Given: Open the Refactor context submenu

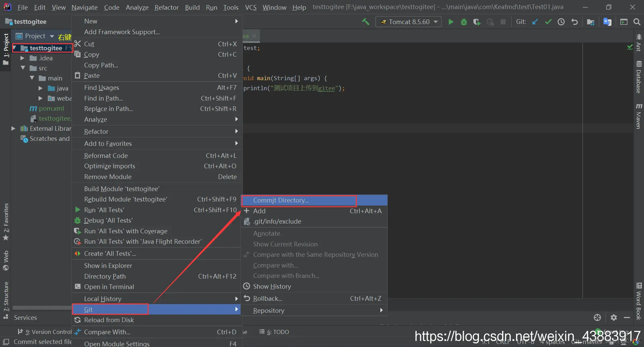Looking at the screenshot, I should pyautogui.click(x=157, y=131).
